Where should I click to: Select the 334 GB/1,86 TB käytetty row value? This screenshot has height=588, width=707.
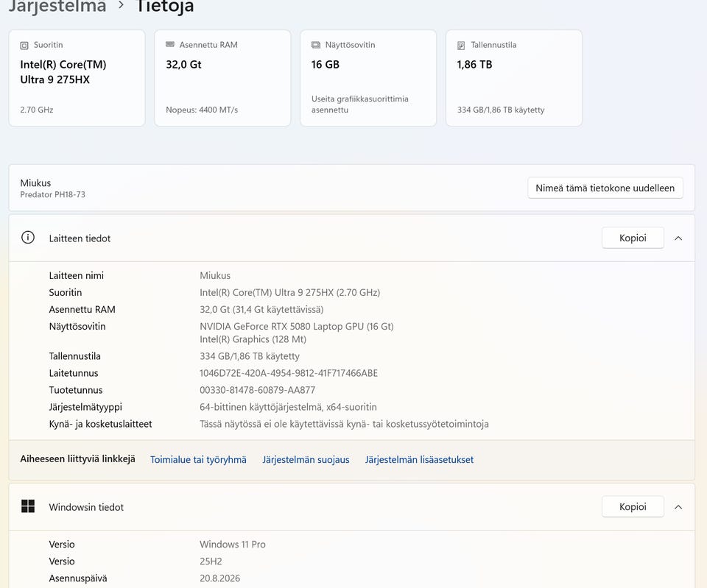[250, 356]
